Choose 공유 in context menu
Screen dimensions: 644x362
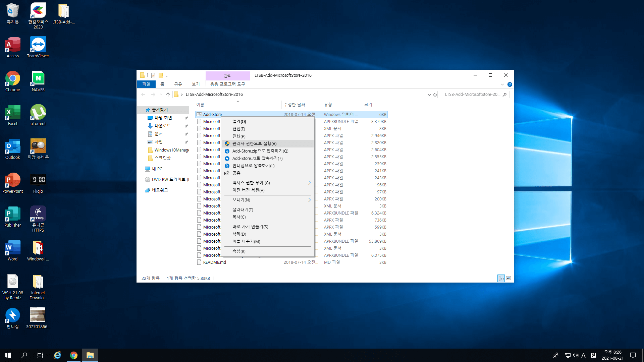[268, 173]
